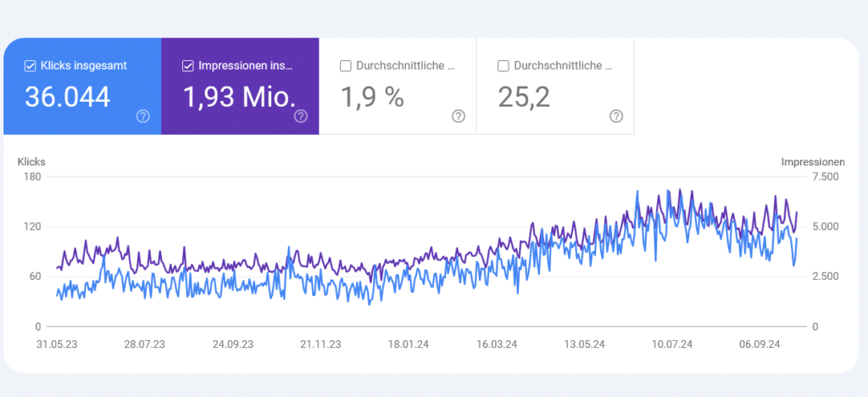Click the Impressionen axis title
Image resolution: width=868 pixels, height=397 pixels.
coord(813,161)
